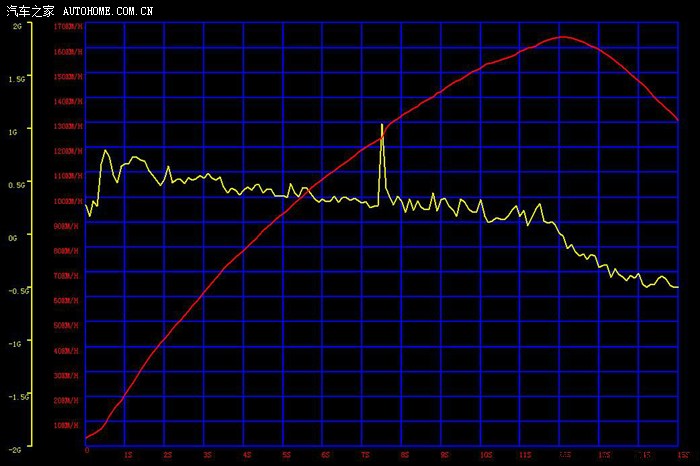
Task: Click the -0.5G acceleration axis label
Action: pyautogui.click(x=17, y=291)
